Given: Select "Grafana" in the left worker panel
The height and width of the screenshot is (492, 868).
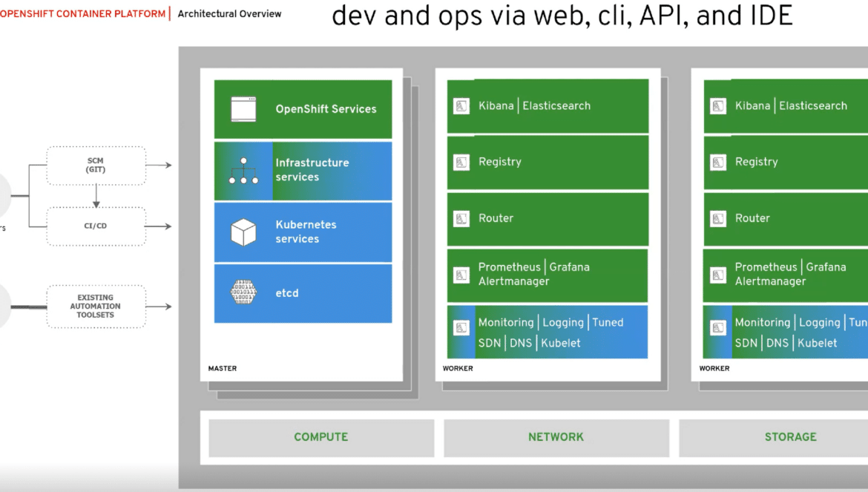Looking at the screenshot, I should coord(569,266).
